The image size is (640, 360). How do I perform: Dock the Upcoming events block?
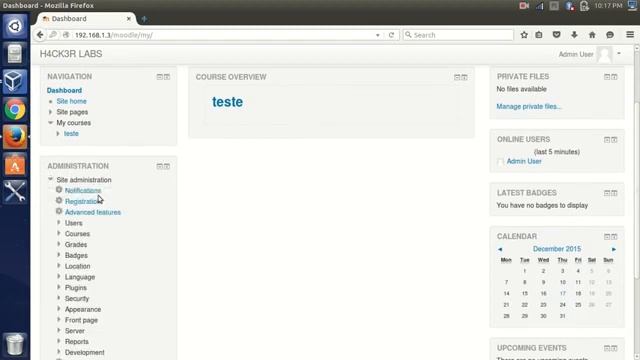pos(614,348)
